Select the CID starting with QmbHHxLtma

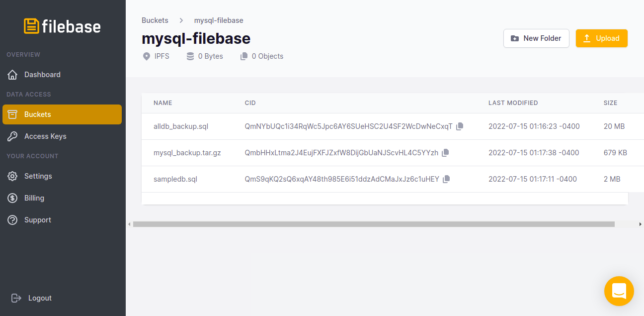(342, 153)
